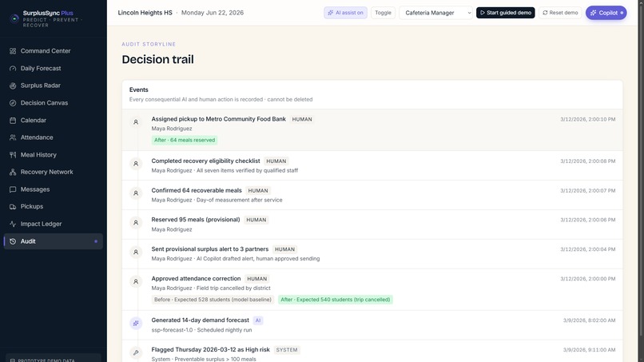
Task: Click refresh icon inside Reset demo
Action: 545,13
